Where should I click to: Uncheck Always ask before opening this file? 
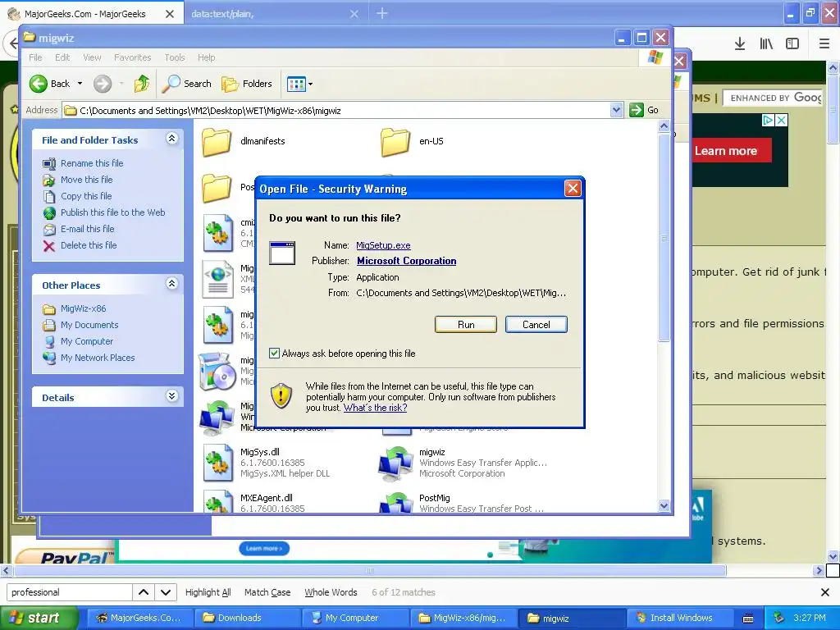coord(274,353)
